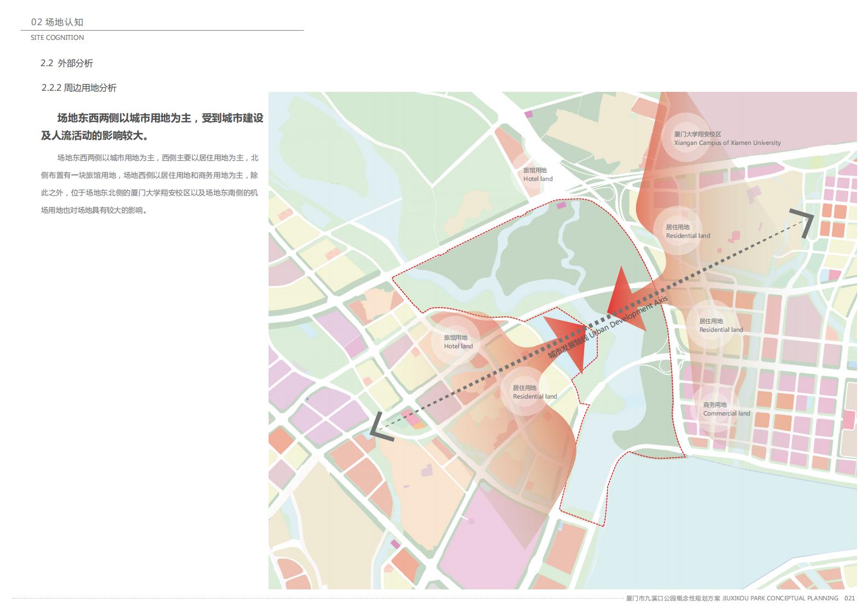Select the '2.2.2 周边用地分析' heading
The width and height of the screenshot is (868, 614).
click(x=79, y=88)
